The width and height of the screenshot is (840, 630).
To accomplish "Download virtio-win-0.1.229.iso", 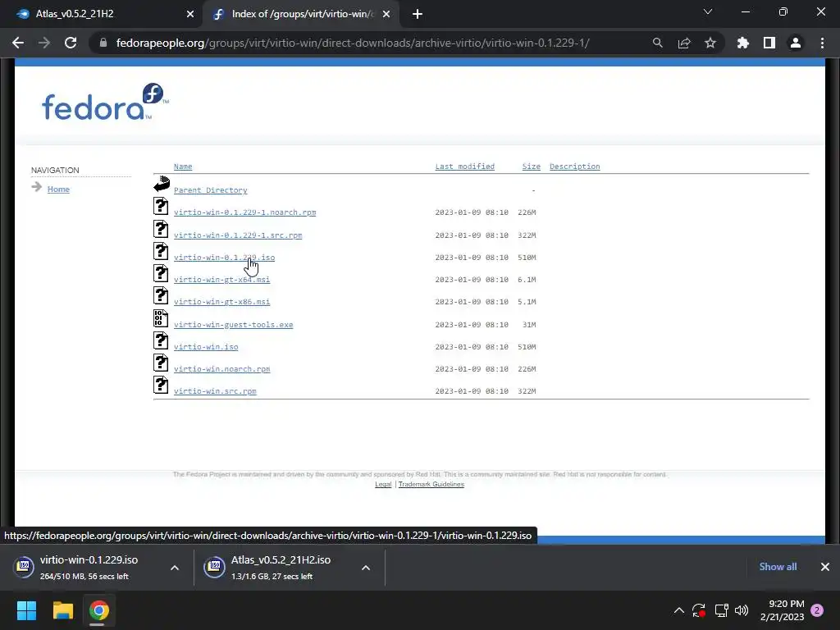I will pos(224,258).
